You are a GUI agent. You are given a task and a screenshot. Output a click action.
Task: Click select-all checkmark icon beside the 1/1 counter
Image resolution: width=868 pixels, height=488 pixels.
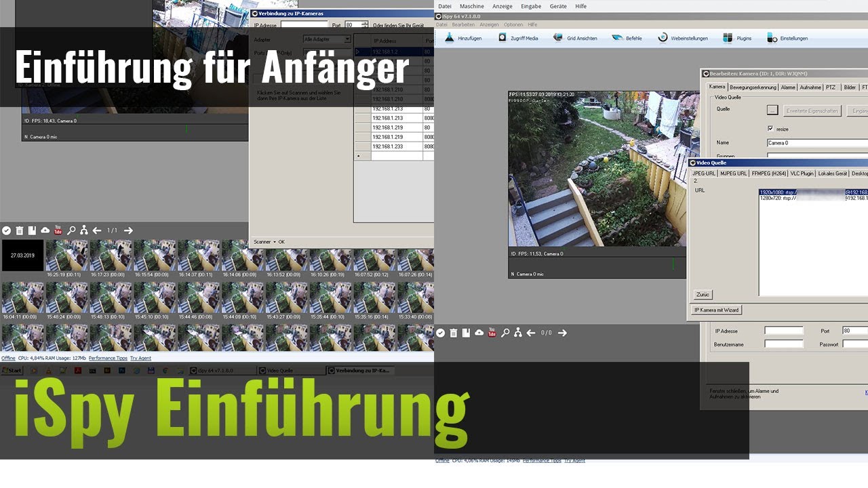pyautogui.click(x=6, y=230)
